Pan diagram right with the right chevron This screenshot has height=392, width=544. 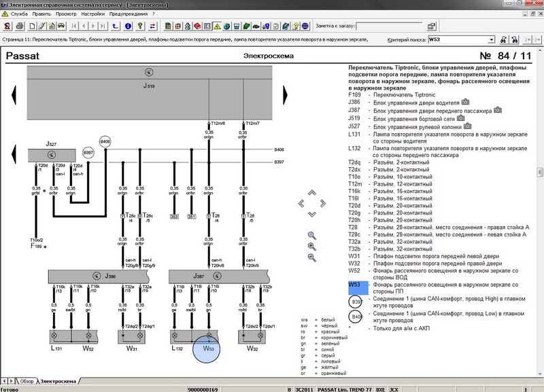point(323,203)
